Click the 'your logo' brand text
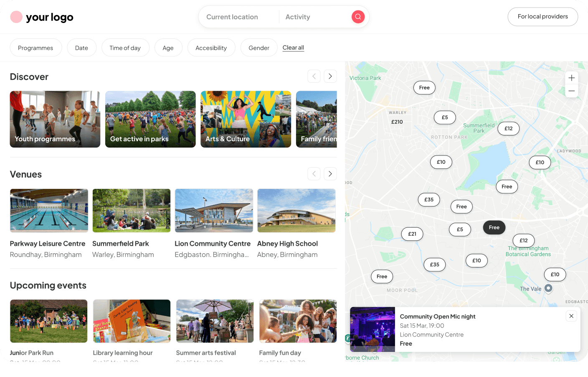 click(50, 17)
